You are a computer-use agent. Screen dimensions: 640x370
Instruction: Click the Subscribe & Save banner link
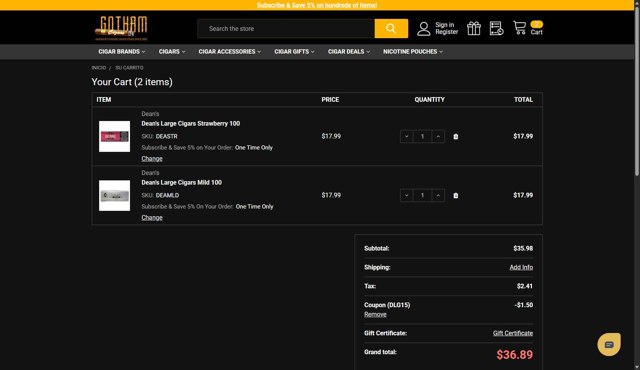(317, 5)
